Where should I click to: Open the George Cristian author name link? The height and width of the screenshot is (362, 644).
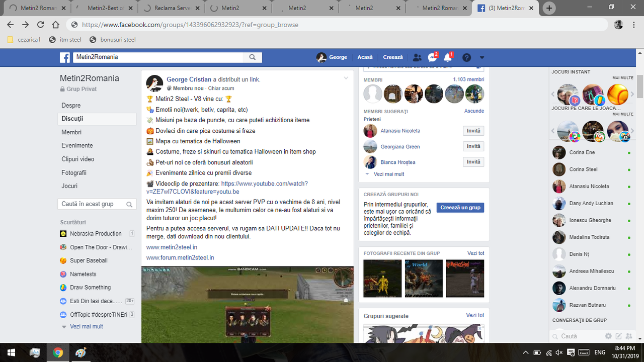click(189, 79)
